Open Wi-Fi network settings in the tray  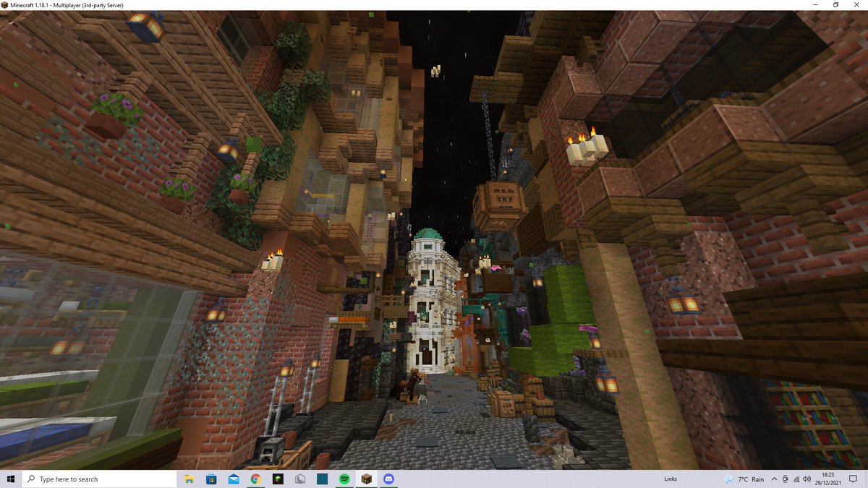[x=796, y=479]
